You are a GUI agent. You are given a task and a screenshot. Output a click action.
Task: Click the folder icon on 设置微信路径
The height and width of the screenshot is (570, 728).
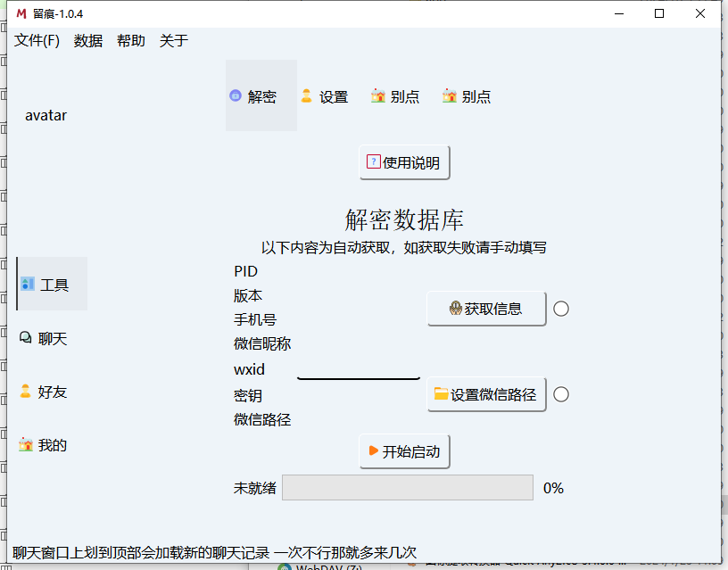click(441, 393)
